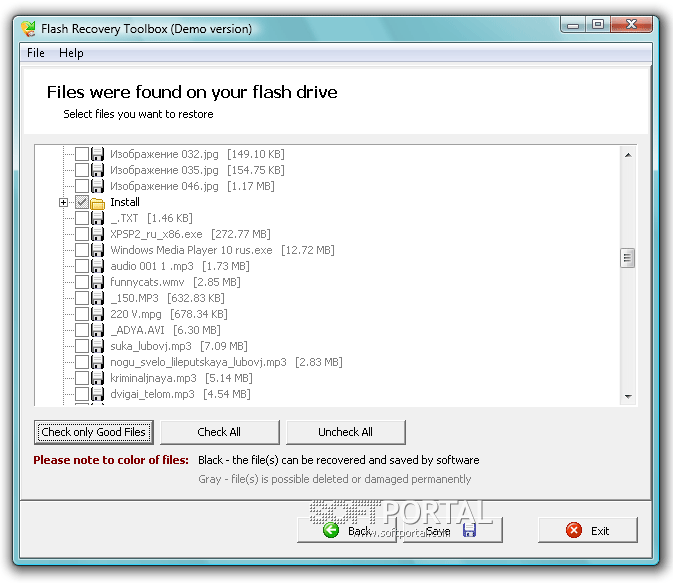Click the file list scroll up arrow
The image size is (673, 583).
click(628, 155)
